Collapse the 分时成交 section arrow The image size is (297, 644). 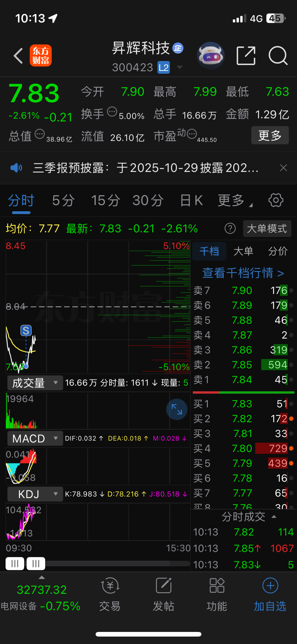click(274, 517)
